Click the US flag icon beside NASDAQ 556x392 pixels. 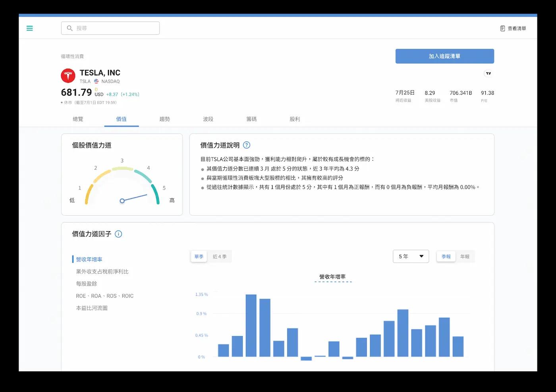tap(96, 81)
